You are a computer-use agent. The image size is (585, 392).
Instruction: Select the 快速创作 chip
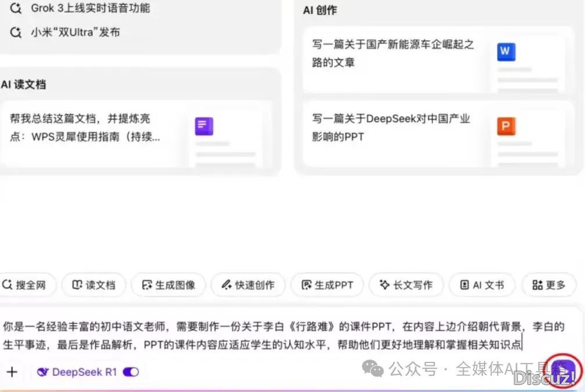tap(248, 285)
